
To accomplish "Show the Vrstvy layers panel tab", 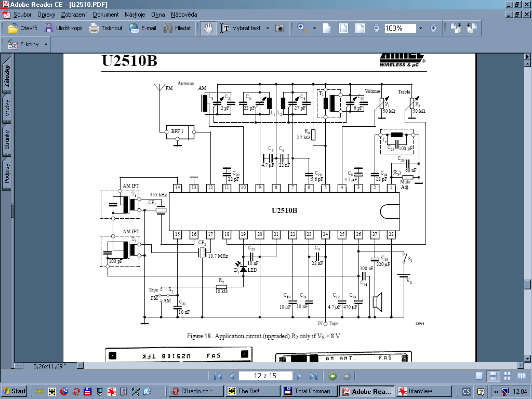I will 7,108.
